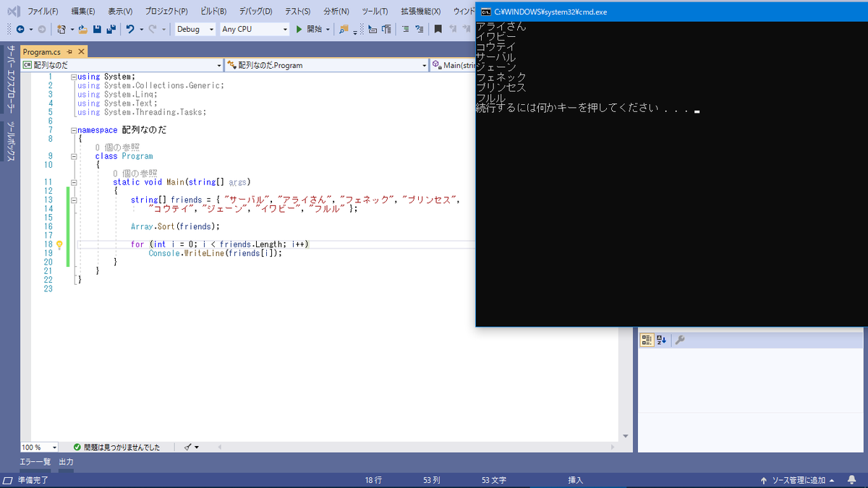Screen dimensions: 868x488
Task: Click the Comment Out Selection icon
Action: click(405, 30)
